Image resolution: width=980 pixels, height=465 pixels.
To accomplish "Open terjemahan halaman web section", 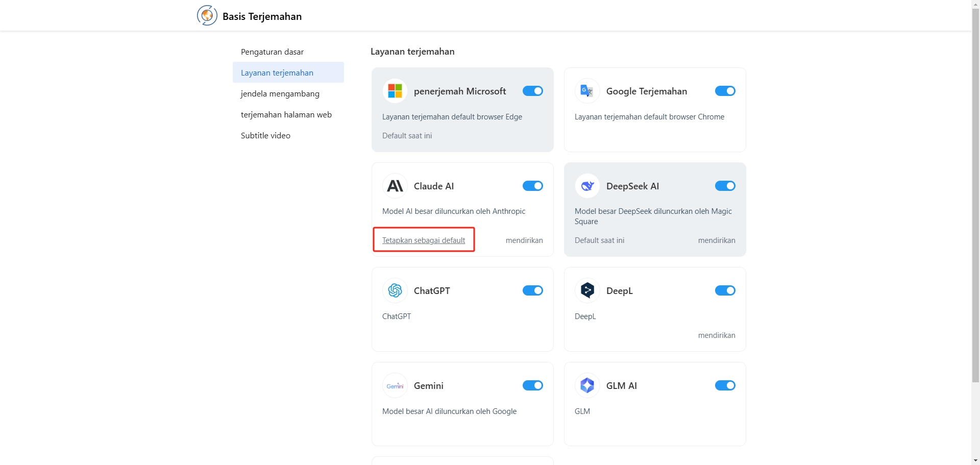I will point(288,114).
